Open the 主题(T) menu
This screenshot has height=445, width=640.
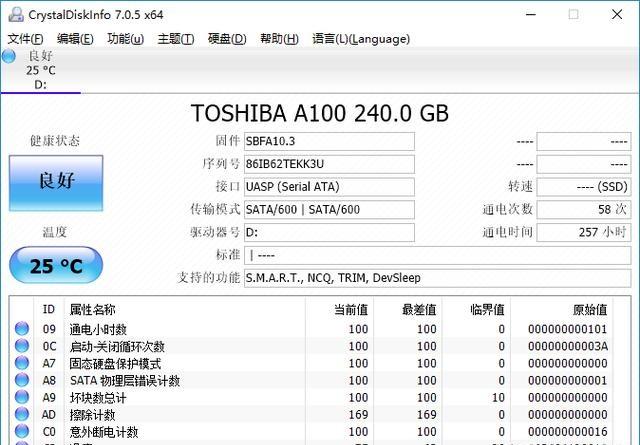pos(176,39)
